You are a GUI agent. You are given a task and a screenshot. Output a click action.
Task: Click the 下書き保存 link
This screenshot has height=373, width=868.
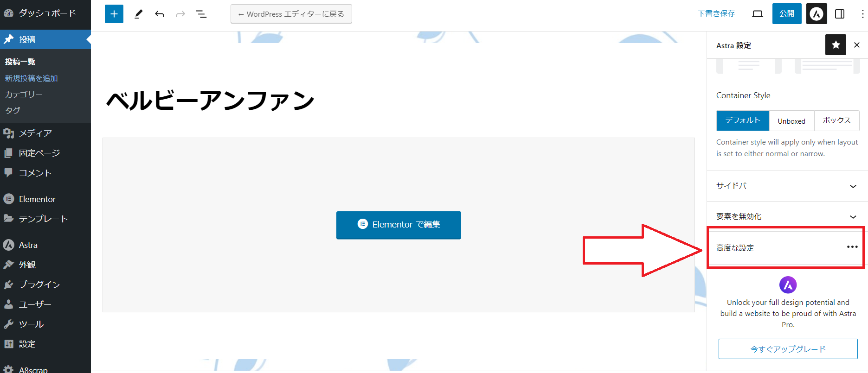click(716, 13)
